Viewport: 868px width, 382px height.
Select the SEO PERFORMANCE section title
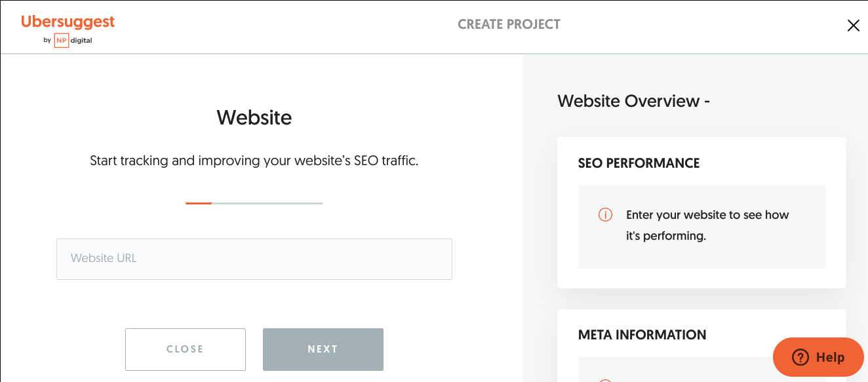(x=639, y=163)
